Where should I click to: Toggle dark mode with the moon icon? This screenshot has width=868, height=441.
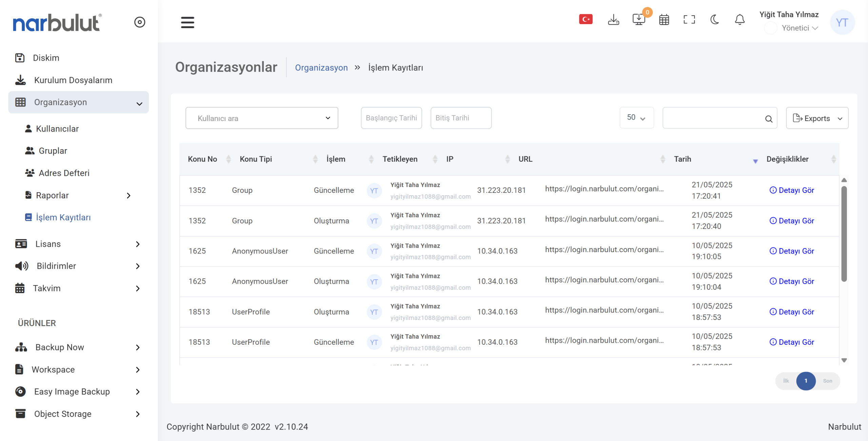(x=714, y=20)
